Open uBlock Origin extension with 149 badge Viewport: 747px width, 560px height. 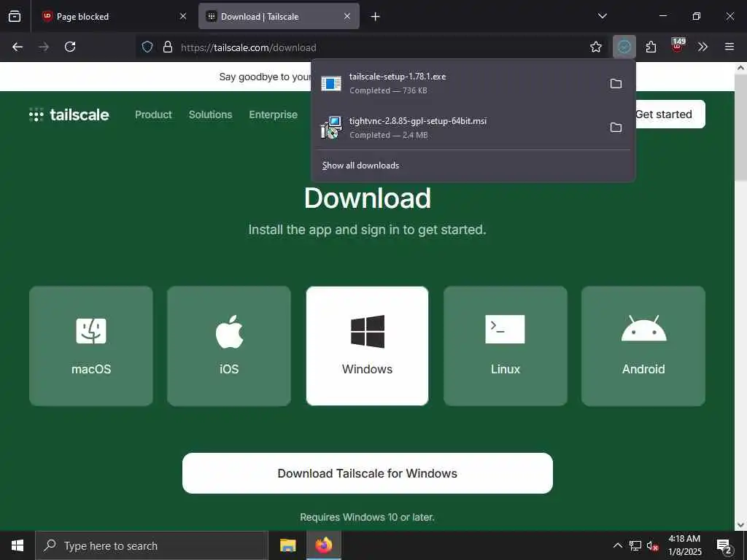tap(678, 45)
